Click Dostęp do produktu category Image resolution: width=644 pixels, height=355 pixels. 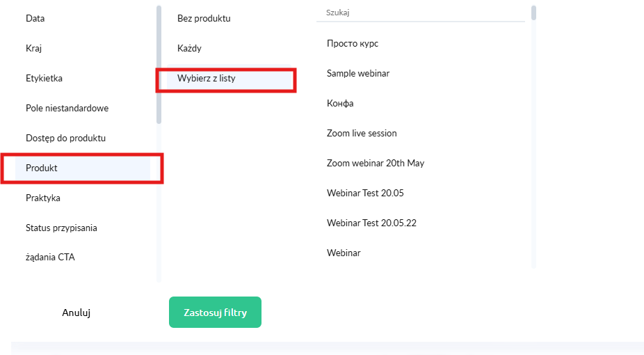(x=65, y=139)
